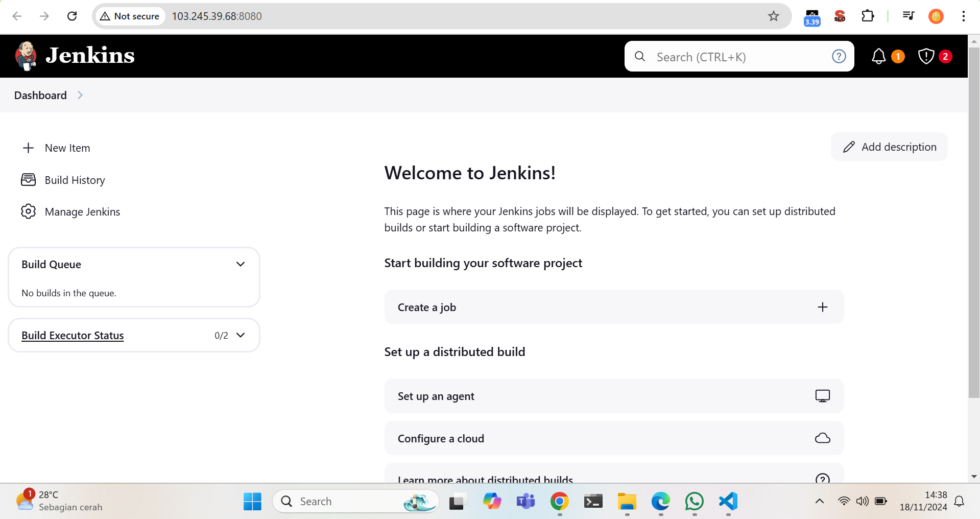Click the SEO extension icon
980x519 pixels.
[x=840, y=16]
